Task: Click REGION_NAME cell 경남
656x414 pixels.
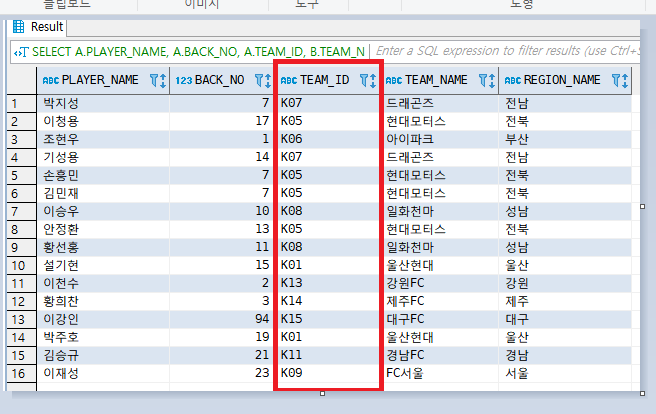Action: (565, 355)
